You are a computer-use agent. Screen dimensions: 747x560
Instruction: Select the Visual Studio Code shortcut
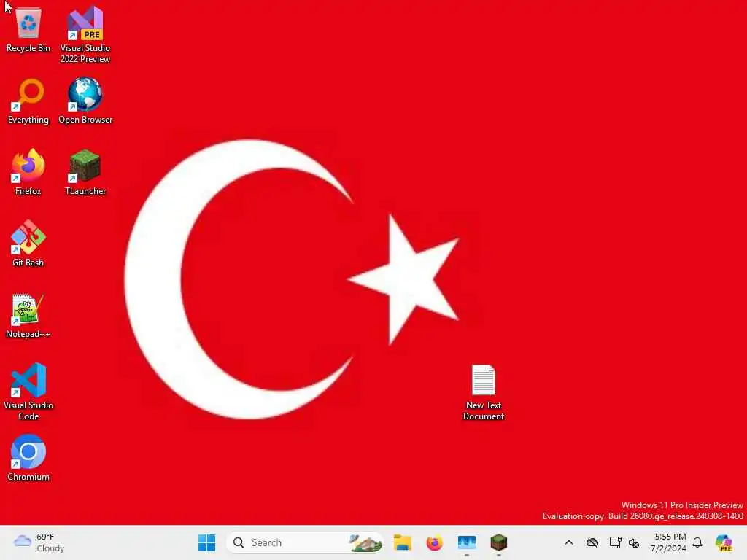(x=28, y=392)
